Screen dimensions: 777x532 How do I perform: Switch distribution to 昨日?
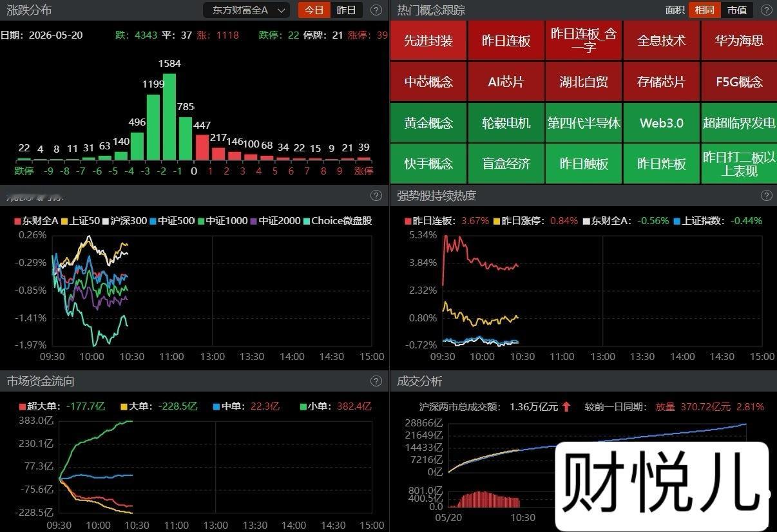point(347,10)
